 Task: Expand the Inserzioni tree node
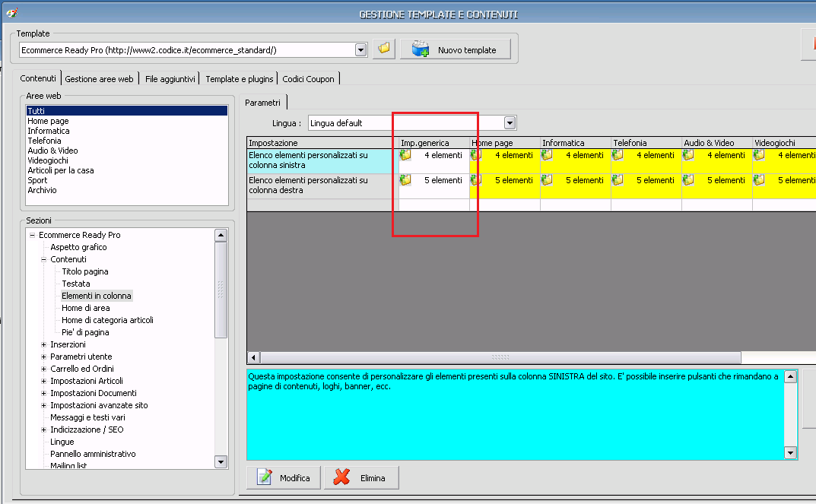pos(43,344)
